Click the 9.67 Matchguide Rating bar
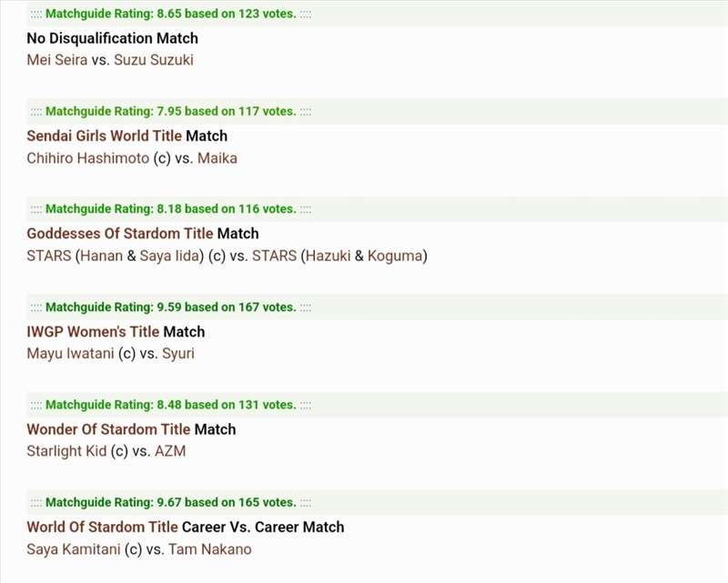The image size is (728, 583). [x=377, y=502]
